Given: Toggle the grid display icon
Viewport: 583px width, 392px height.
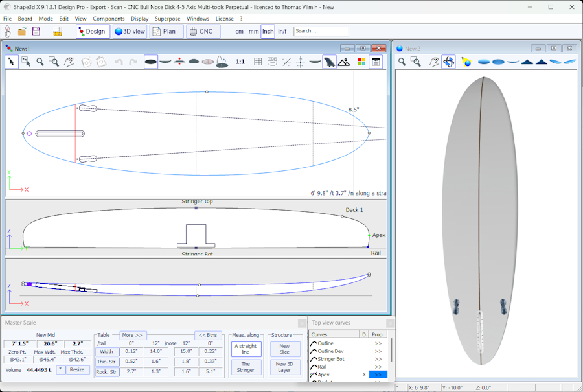Looking at the screenshot, I should pos(258,62).
